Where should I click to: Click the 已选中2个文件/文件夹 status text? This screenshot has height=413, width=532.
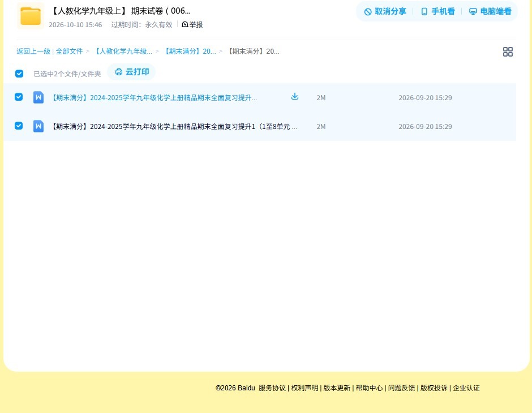point(67,74)
